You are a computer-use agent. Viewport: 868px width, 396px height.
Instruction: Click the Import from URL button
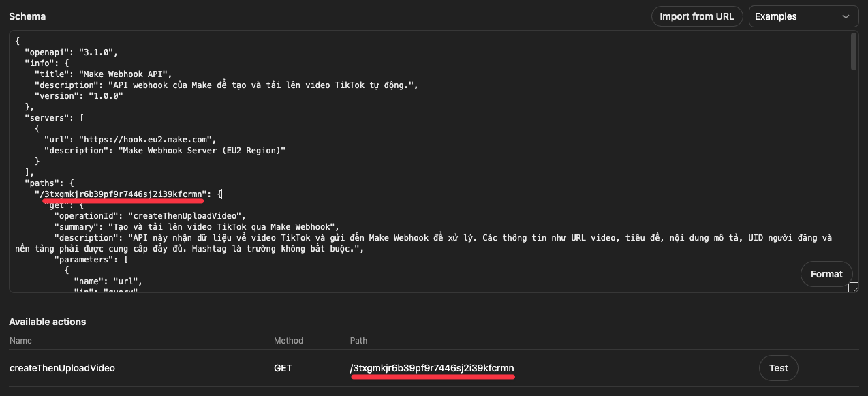pyautogui.click(x=696, y=16)
